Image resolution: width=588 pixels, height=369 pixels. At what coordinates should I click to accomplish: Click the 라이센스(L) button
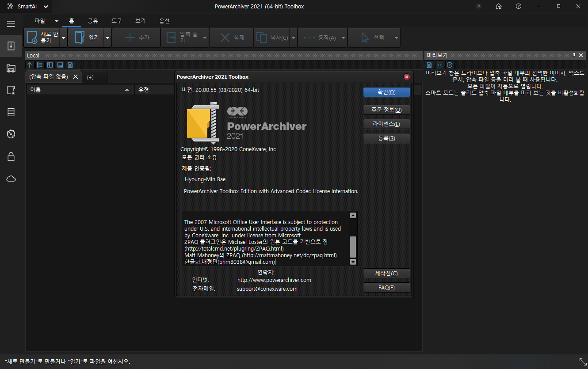pos(386,124)
